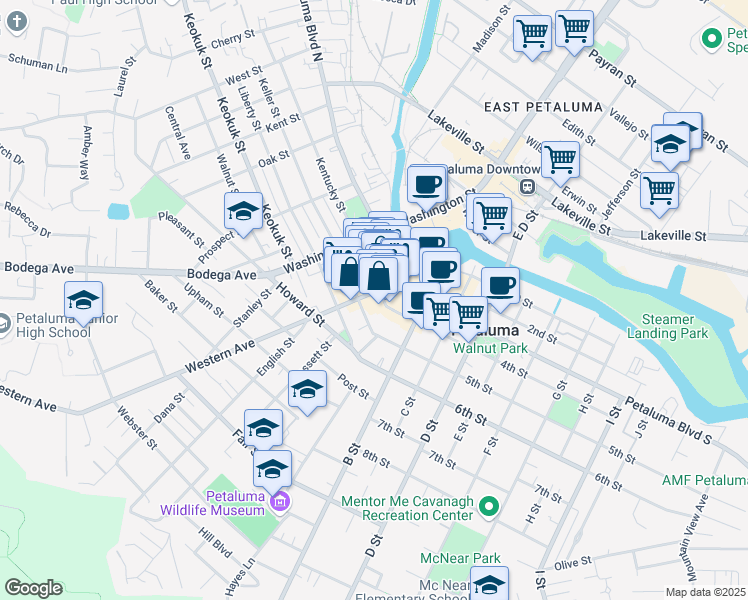Select the right shopping bag marker in downtown cluster
748x600 pixels.
click(378, 277)
